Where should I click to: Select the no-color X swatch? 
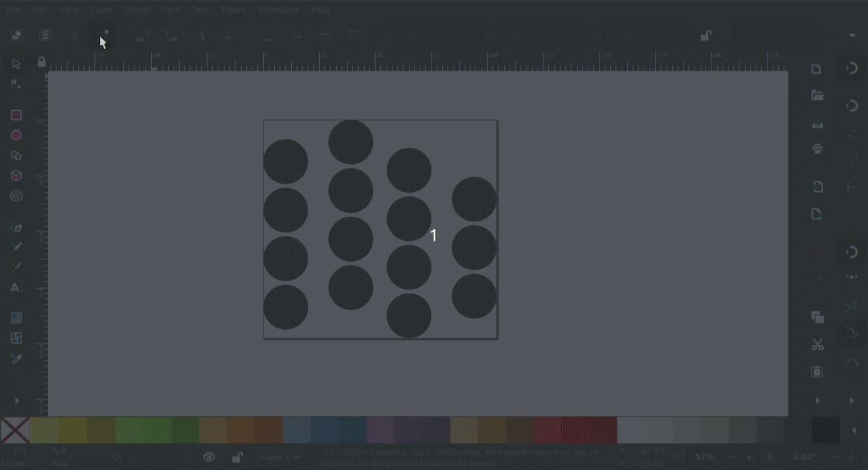click(x=15, y=431)
